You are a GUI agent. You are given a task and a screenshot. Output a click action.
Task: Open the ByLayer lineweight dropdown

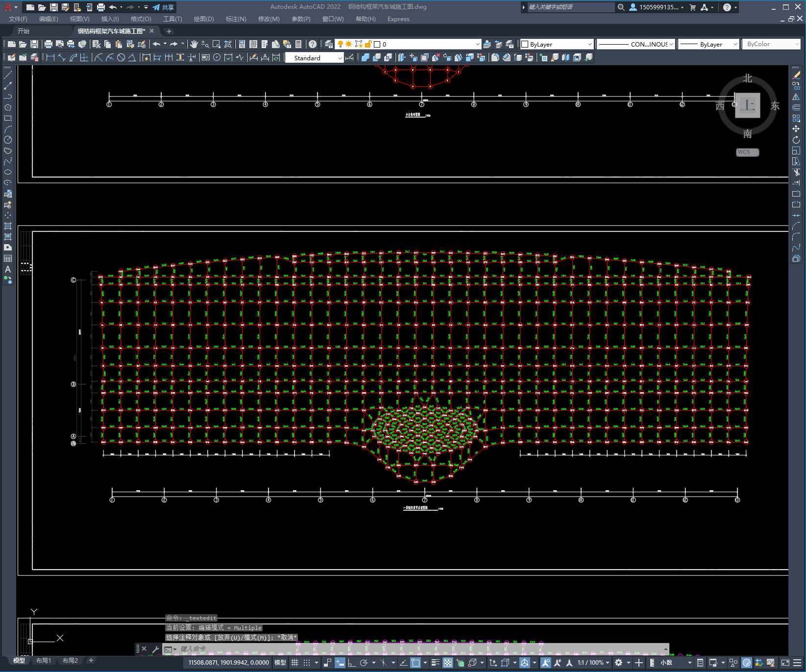point(708,44)
